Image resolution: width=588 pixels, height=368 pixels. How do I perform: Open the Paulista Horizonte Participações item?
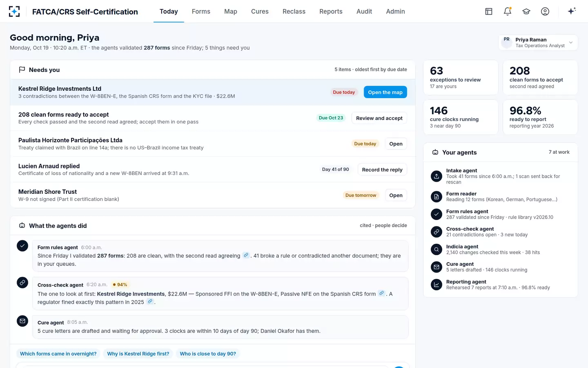pyautogui.click(x=396, y=144)
